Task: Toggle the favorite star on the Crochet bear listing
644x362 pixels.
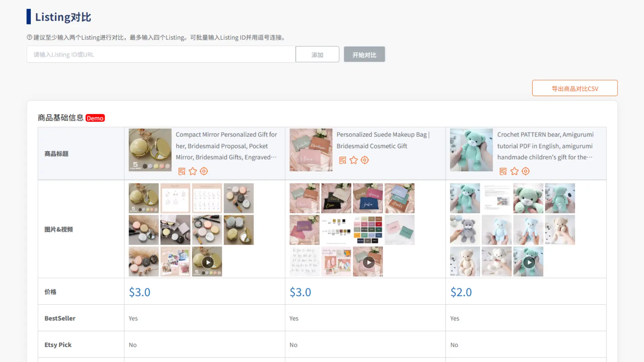Action: [514, 171]
